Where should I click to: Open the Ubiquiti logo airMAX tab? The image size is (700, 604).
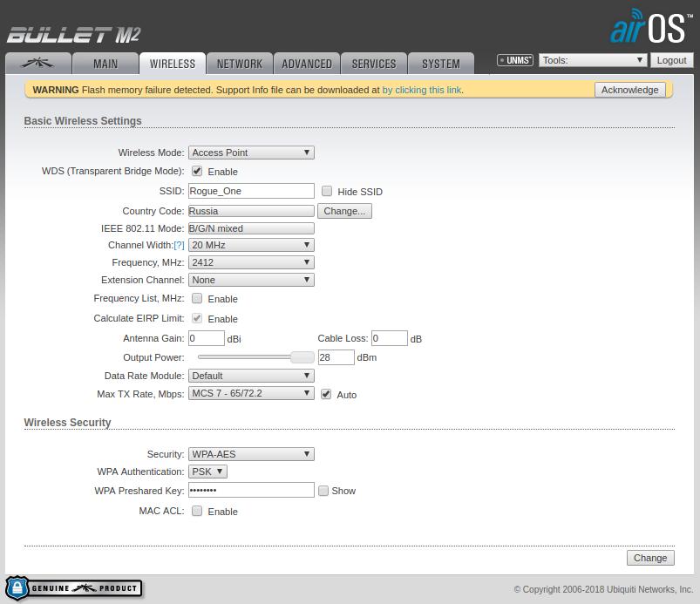pyautogui.click(x=38, y=64)
